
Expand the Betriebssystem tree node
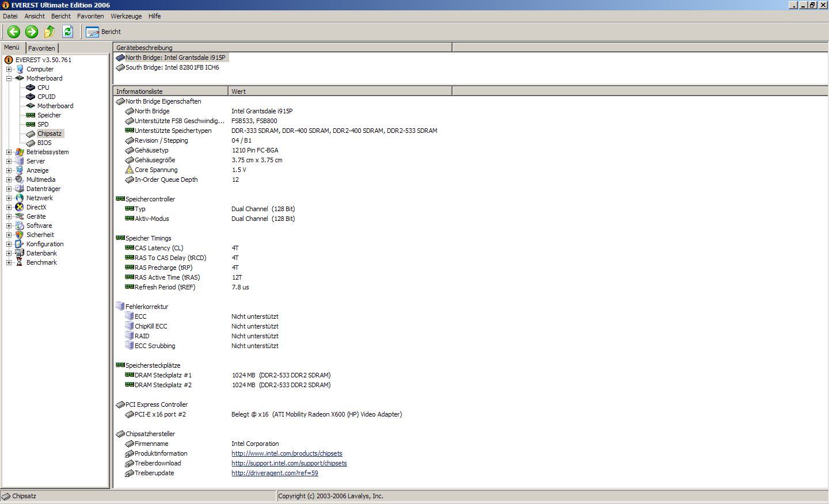9,152
